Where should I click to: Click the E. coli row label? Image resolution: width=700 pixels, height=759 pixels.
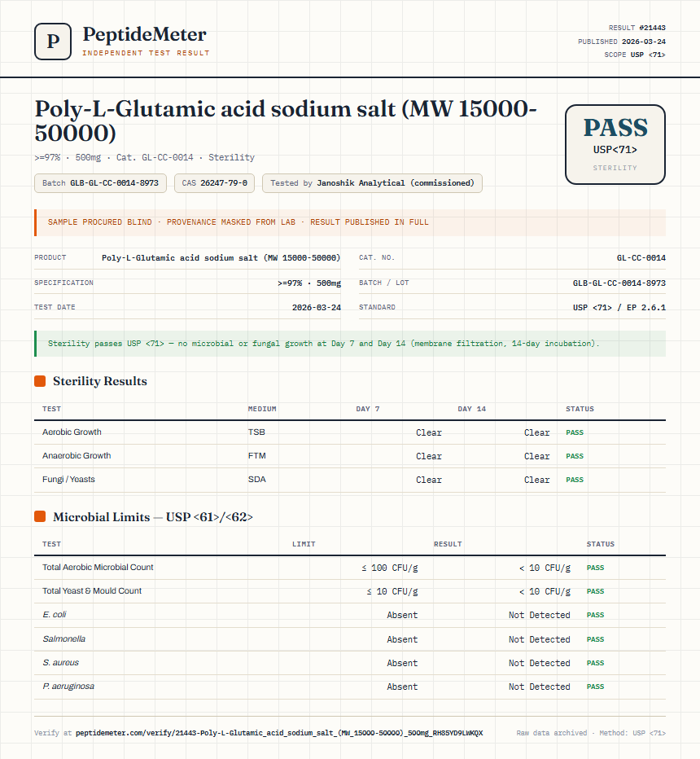pos(55,615)
